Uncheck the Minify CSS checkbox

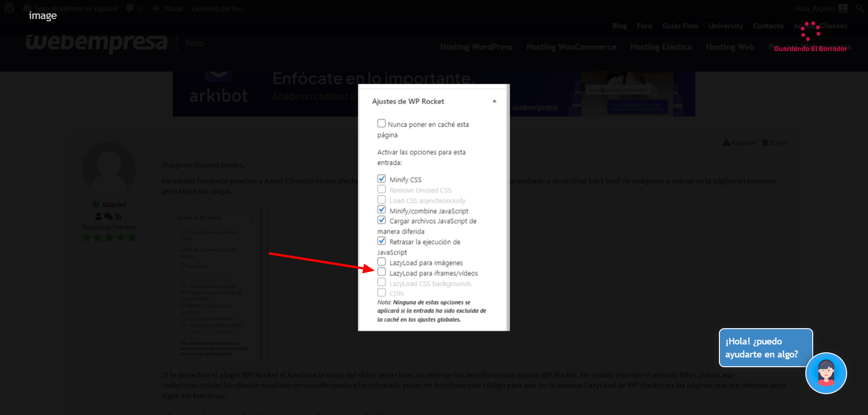[381, 179]
